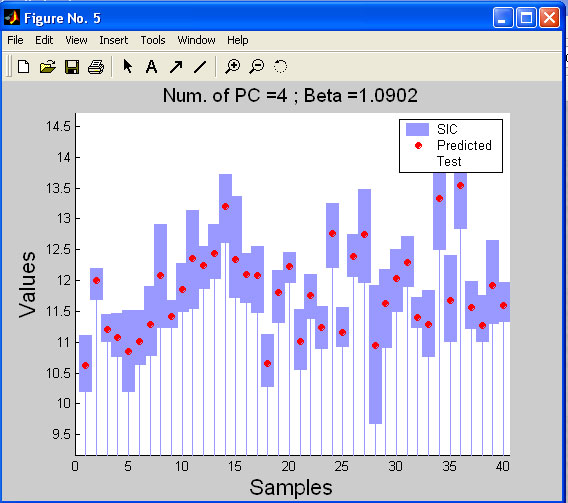The width and height of the screenshot is (568, 503).
Task: Save the figure using the floppy icon
Action: click(x=72, y=67)
